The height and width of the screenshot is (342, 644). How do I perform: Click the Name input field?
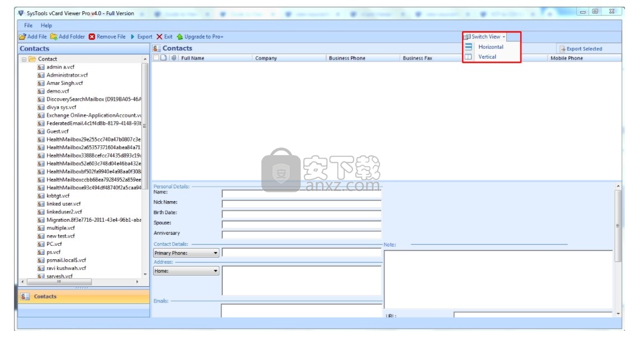pos(302,193)
